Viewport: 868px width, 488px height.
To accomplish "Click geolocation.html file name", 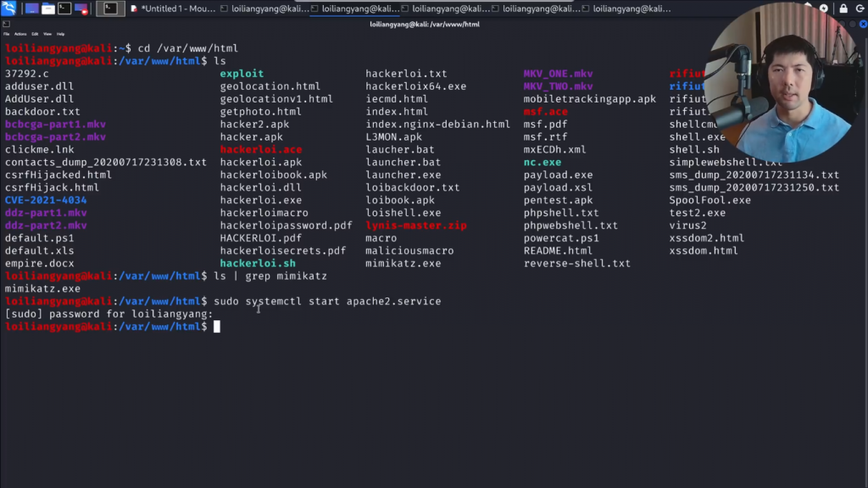I will point(270,86).
